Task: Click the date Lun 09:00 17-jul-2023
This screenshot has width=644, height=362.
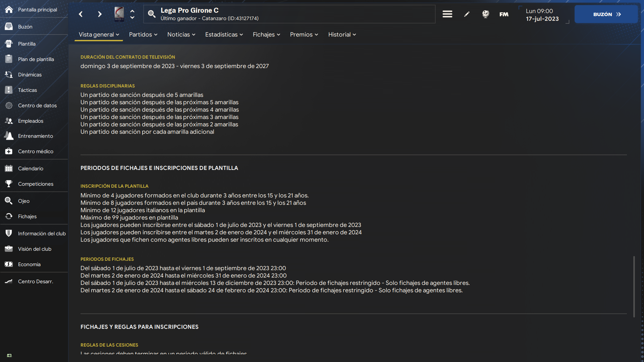Action: coord(542,15)
